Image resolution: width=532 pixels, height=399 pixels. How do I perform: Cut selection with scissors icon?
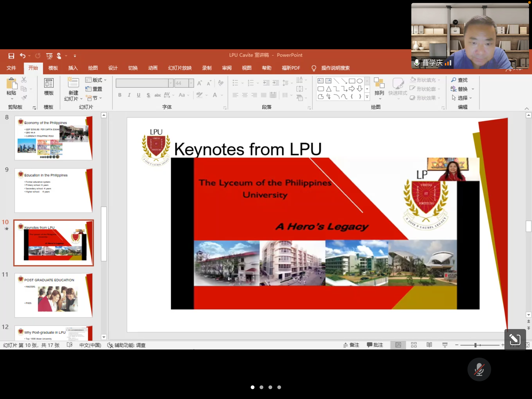pyautogui.click(x=24, y=80)
